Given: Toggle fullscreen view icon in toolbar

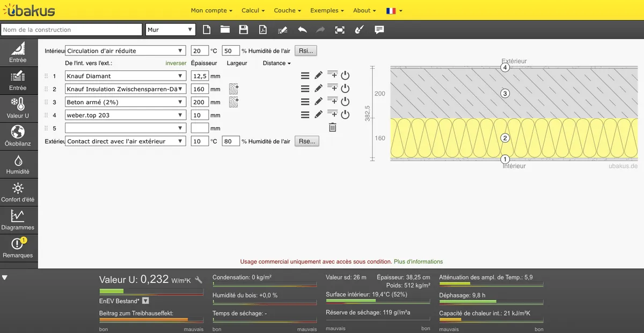Looking at the screenshot, I should 340,30.
